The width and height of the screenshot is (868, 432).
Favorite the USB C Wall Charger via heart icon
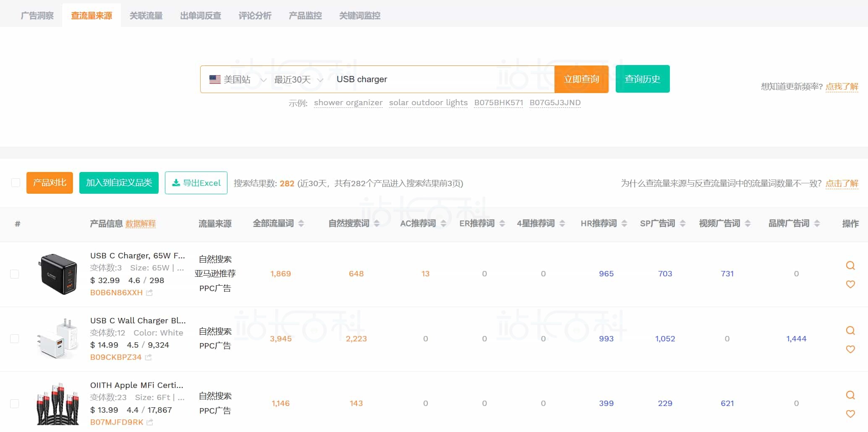point(850,349)
